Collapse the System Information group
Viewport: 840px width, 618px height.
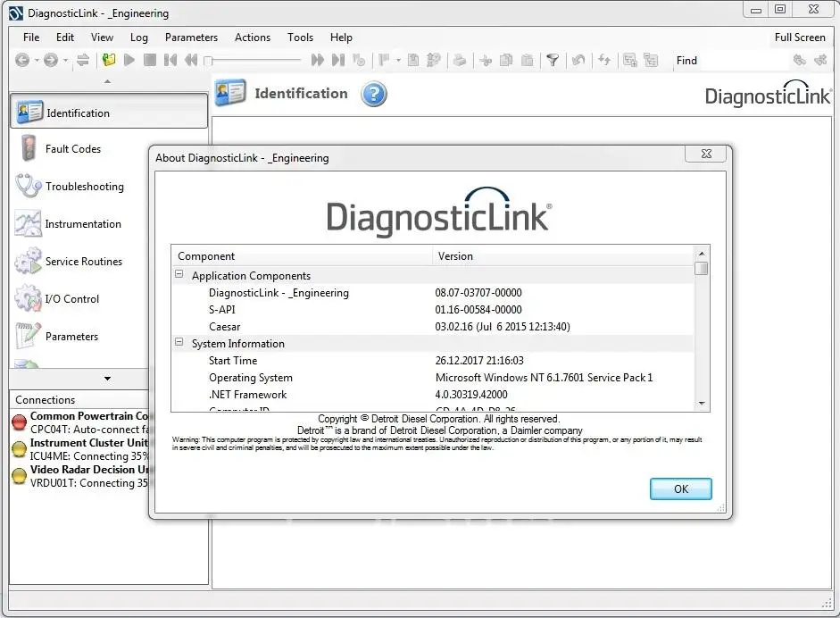[x=179, y=342]
